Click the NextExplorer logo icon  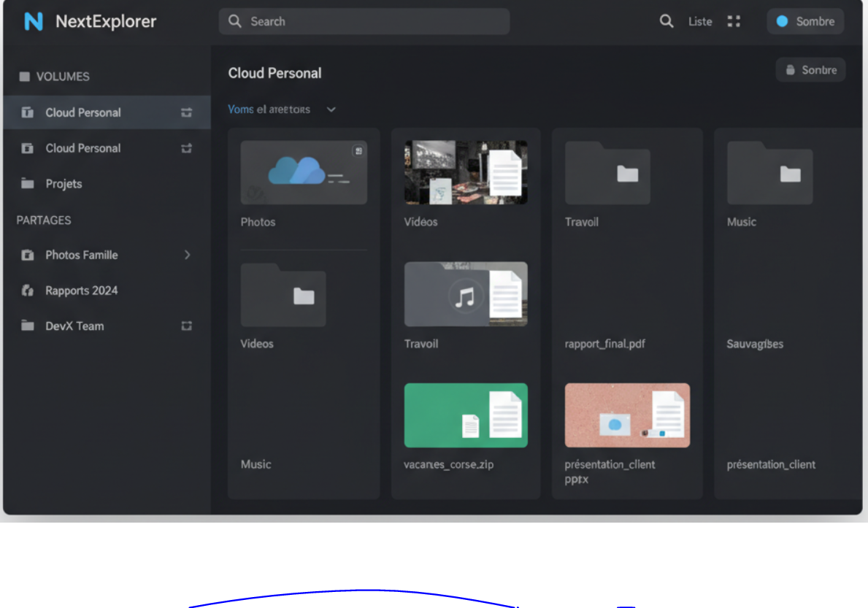click(34, 22)
